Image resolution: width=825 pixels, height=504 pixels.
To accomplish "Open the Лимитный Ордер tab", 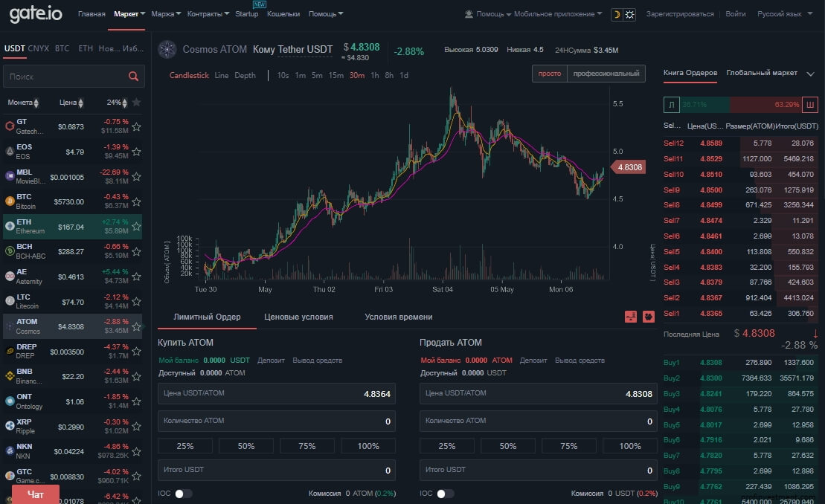I will tap(207, 317).
